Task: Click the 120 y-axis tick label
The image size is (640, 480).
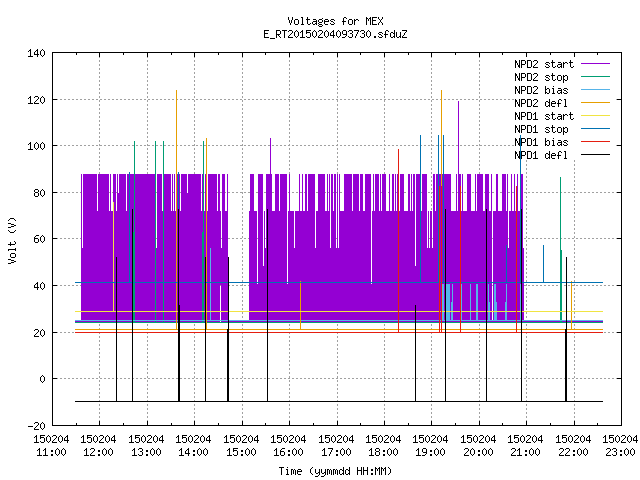Action: click(x=36, y=100)
